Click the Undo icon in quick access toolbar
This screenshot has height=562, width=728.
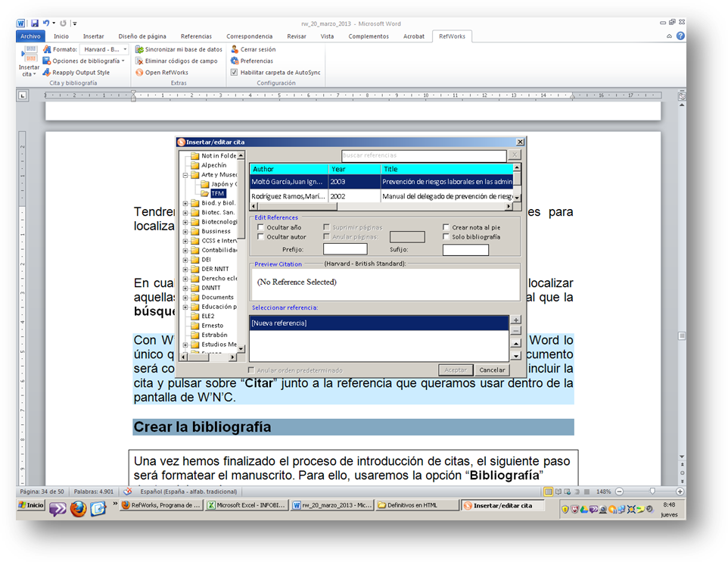(46, 23)
